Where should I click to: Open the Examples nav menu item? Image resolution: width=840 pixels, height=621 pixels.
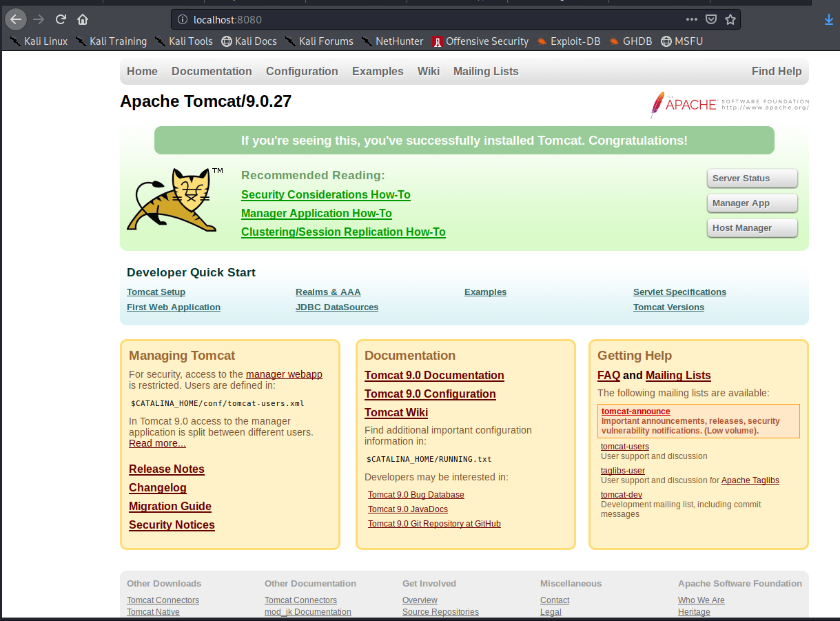[378, 72]
